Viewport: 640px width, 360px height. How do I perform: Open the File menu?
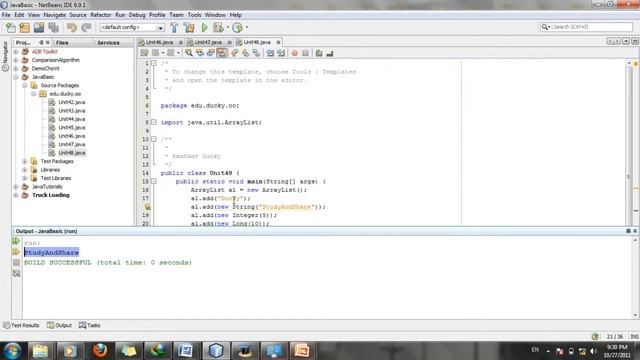point(6,15)
